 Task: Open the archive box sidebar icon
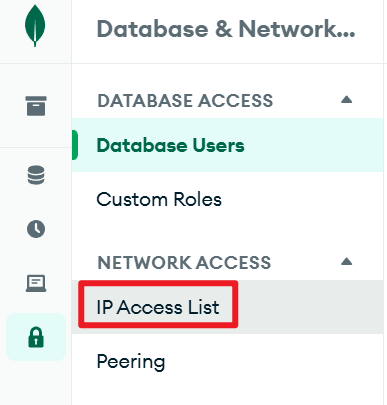click(x=36, y=106)
